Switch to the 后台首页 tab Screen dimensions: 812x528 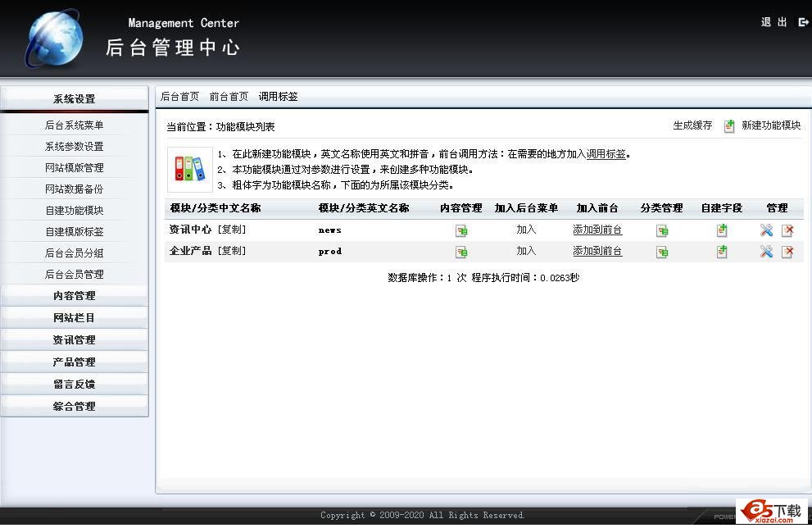click(179, 97)
